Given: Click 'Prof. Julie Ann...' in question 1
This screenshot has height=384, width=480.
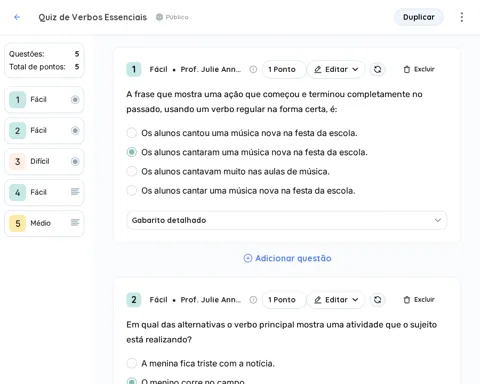Looking at the screenshot, I should coord(211,69).
